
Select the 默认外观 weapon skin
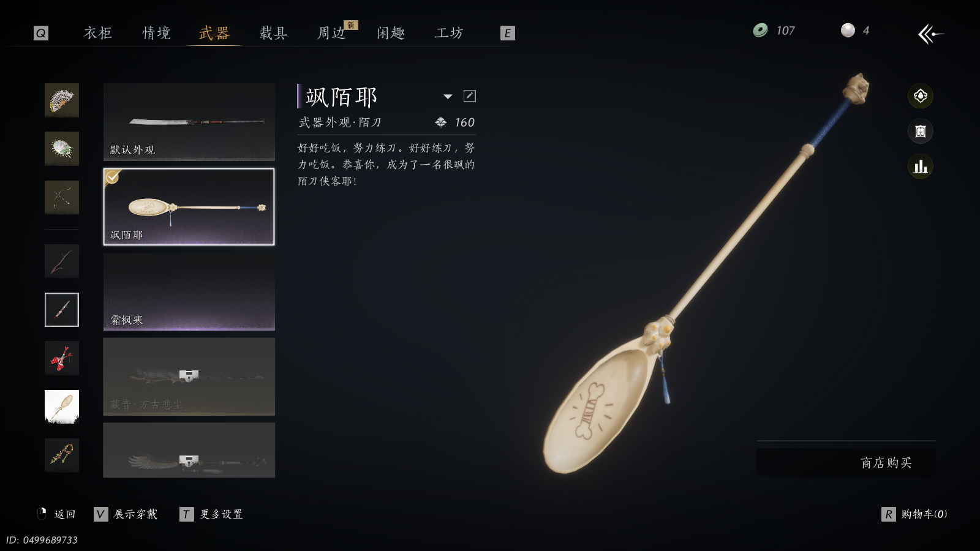[189, 122]
